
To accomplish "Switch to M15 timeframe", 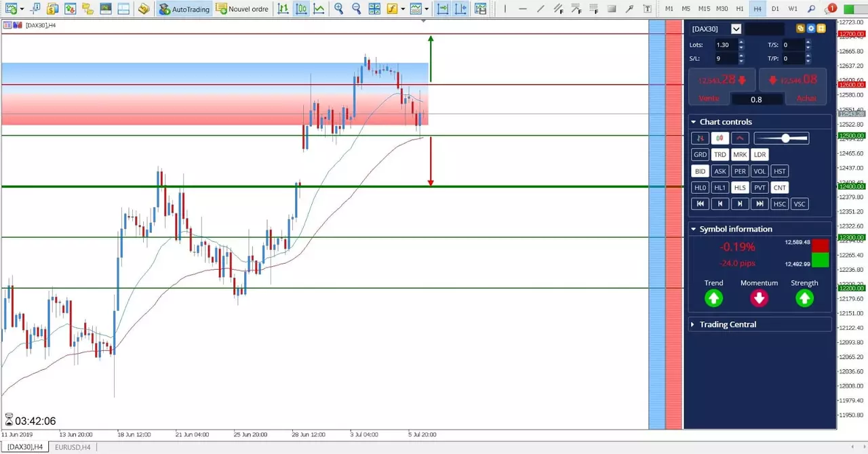I will click(x=705, y=9).
